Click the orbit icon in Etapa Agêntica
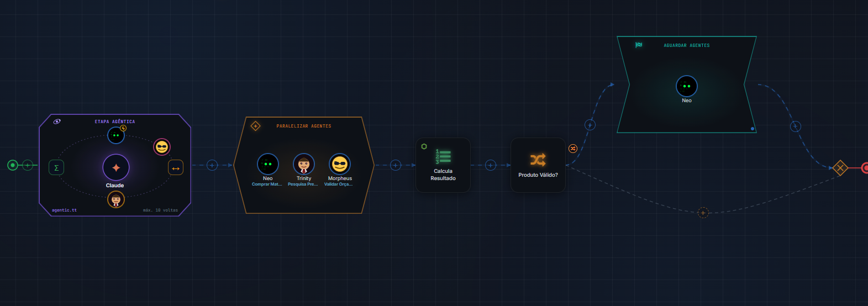Viewport: 868px width, 306px height. click(57, 122)
